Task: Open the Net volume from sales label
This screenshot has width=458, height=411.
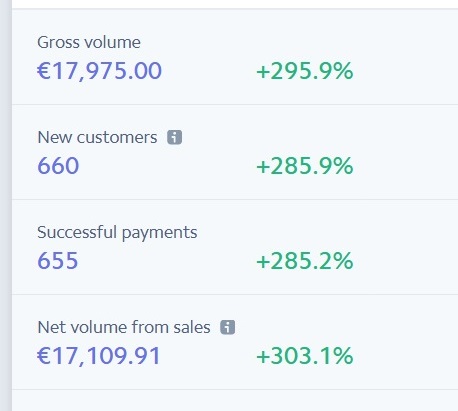Action: (124, 327)
